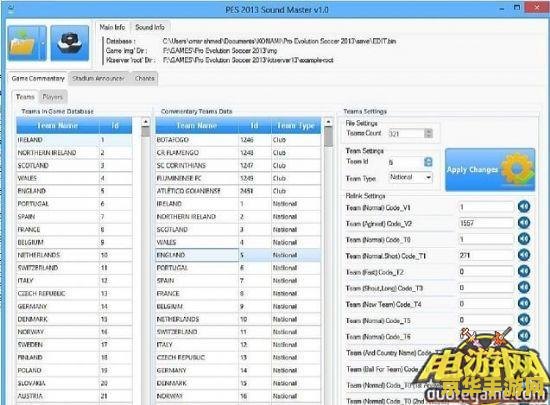Select PORTUGAL in commentary teams list
This screenshot has width=550, height=405.
(x=238, y=268)
